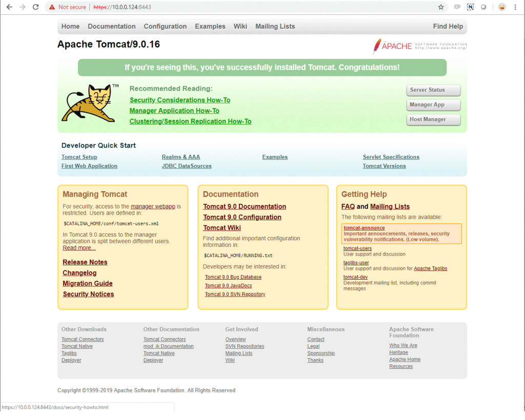Open the taglibs-user mailing list link

(x=356, y=263)
